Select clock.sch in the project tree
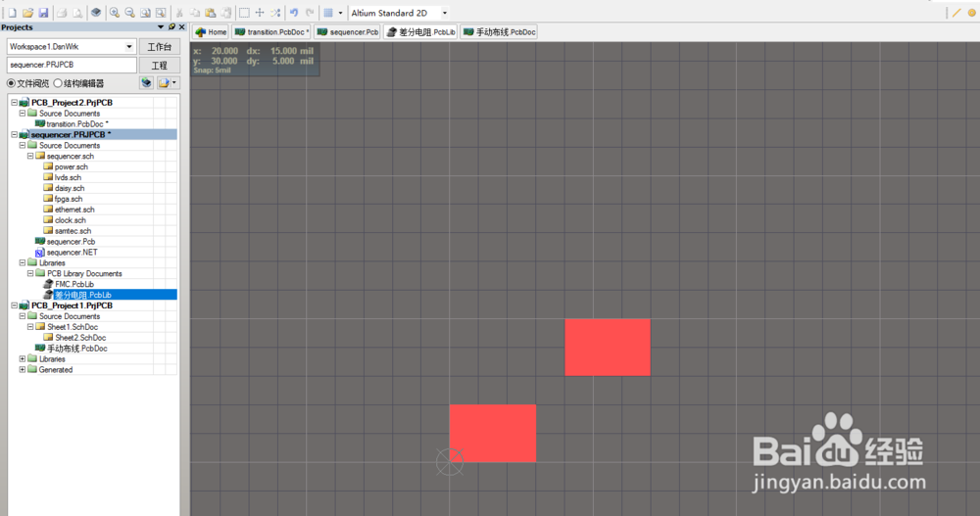The image size is (980, 516). (x=70, y=220)
